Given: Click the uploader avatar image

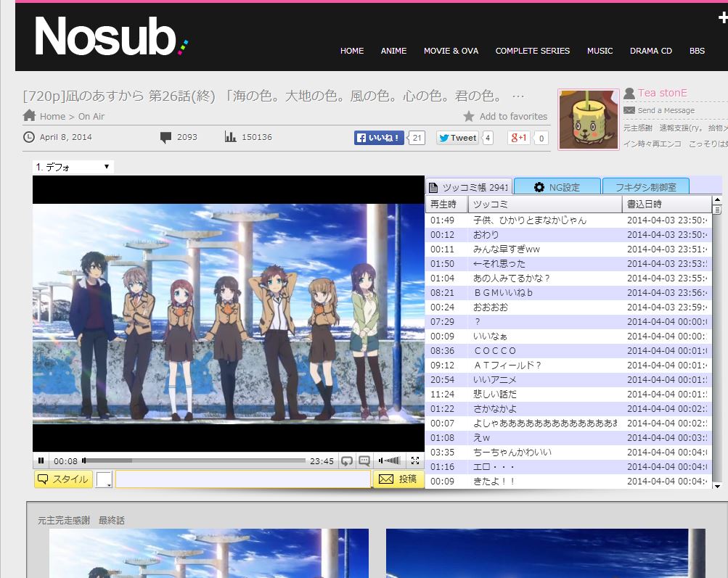Looking at the screenshot, I should [588, 119].
